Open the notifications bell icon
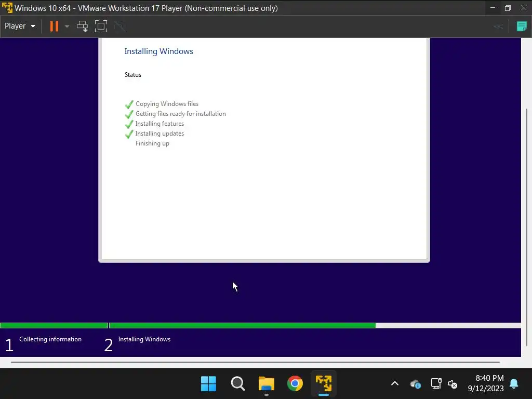 tap(514, 384)
